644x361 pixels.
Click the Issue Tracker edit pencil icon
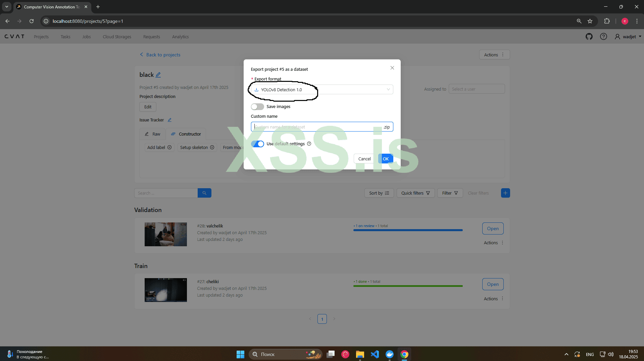(169, 120)
